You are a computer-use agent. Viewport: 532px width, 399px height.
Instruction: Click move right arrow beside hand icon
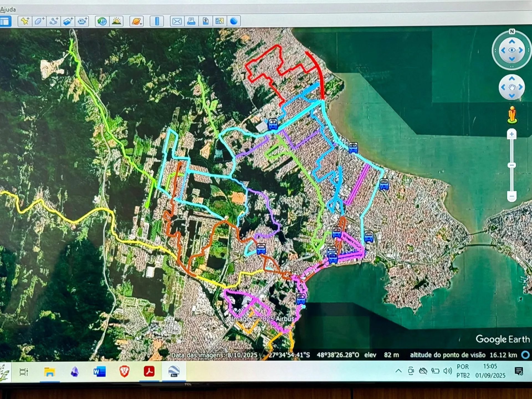(521, 87)
